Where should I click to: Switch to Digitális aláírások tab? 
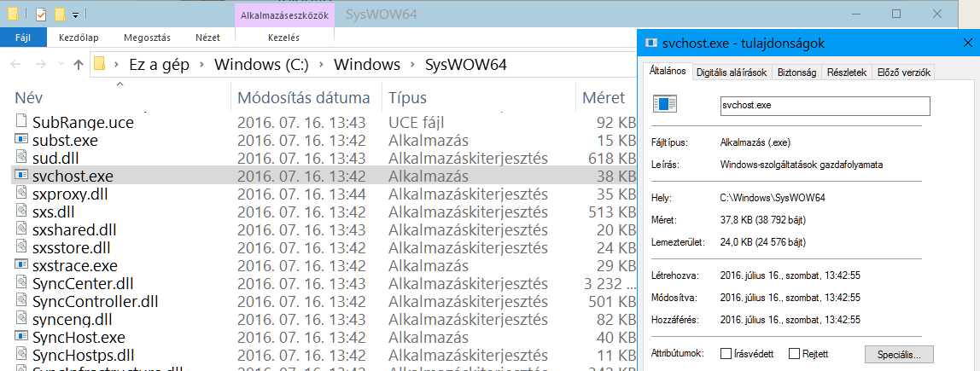pos(732,72)
